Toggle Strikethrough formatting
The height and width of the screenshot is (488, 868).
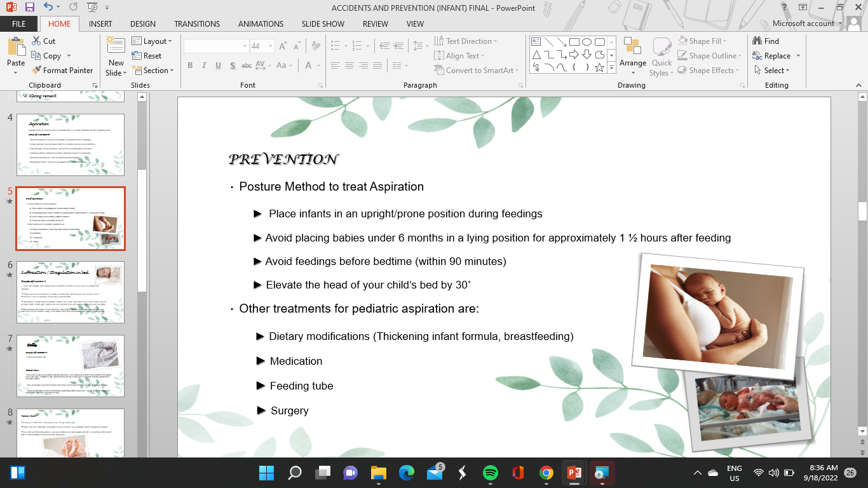tap(247, 66)
